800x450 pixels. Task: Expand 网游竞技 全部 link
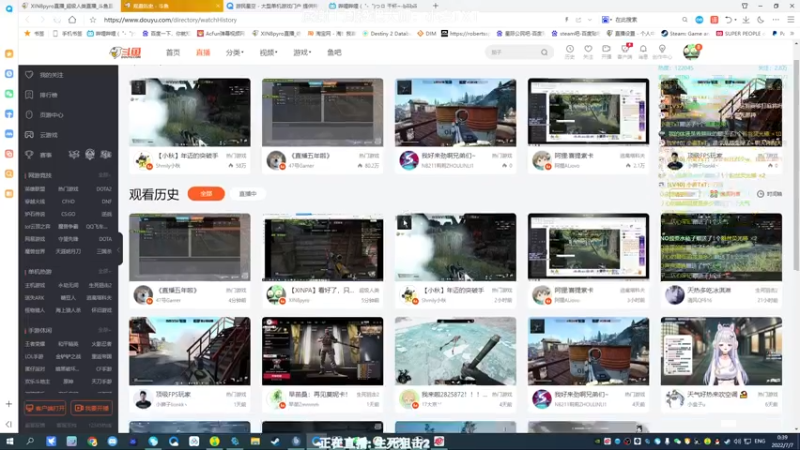click(104, 176)
